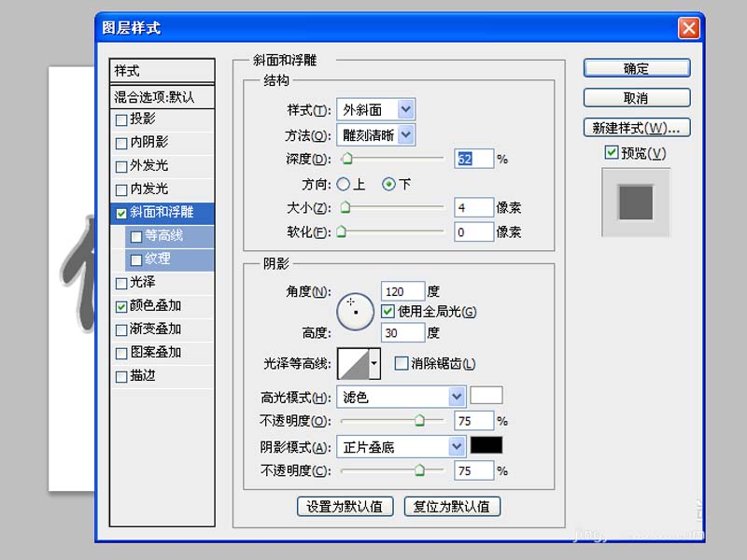Select the 投影 style entry label
The width and height of the screenshot is (747, 560).
pyautogui.click(x=143, y=119)
